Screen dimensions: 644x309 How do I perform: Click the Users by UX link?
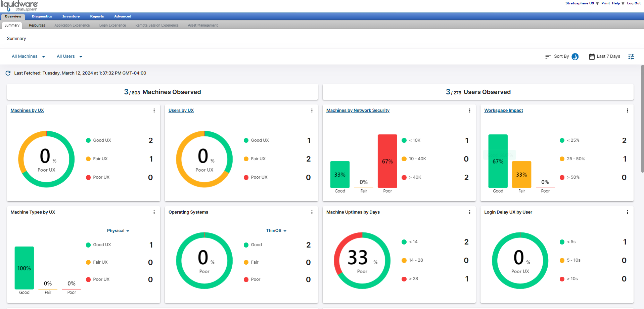[x=181, y=111]
